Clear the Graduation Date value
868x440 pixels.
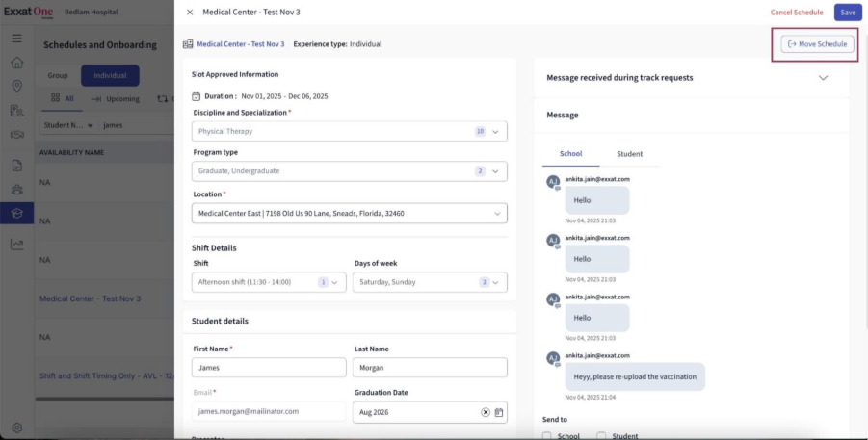[486, 412]
